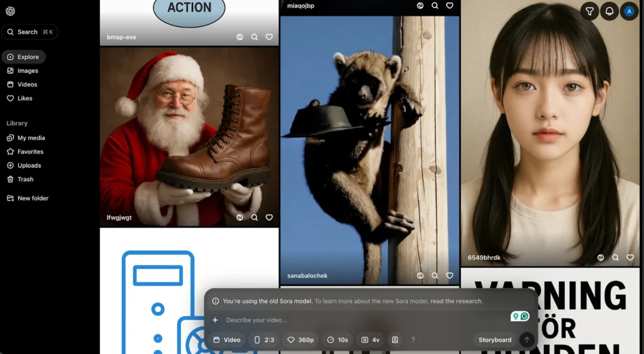This screenshot has width=644, height=354.
Task: Click magnifier icon on sanabalochek's image
Action: click(x=435, y=275)
